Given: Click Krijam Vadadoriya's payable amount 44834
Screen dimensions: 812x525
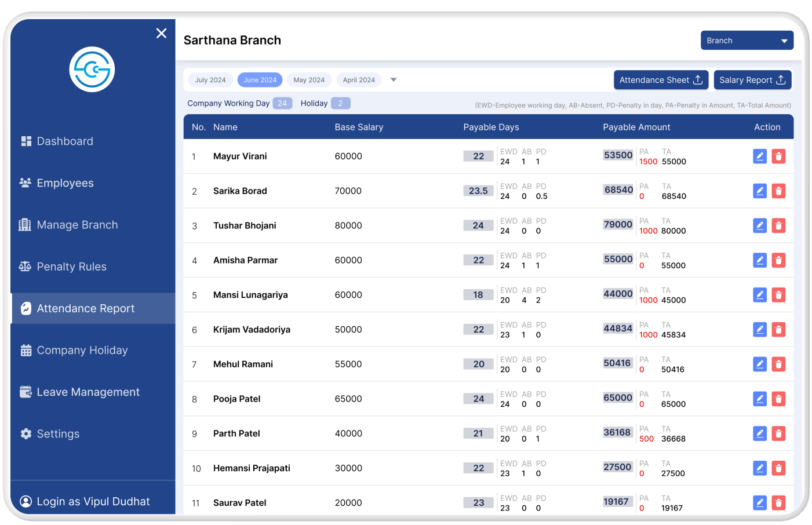Looking at the screenshot, I should [x=618, y=329].
